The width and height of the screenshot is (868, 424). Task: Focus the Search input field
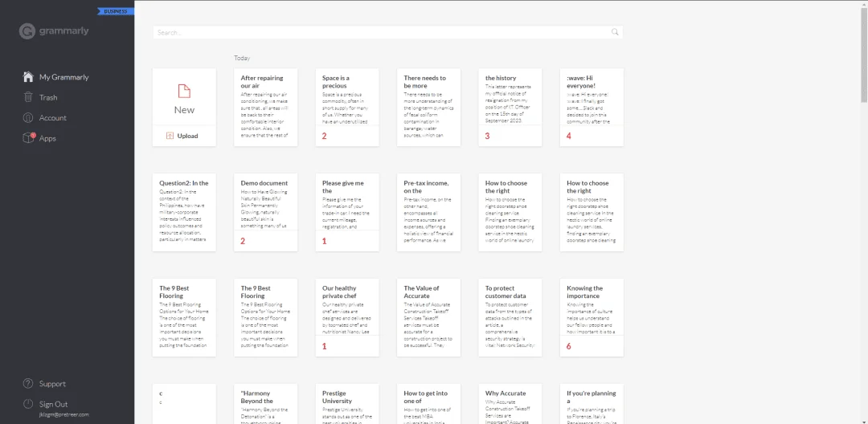tap(387, 32)
